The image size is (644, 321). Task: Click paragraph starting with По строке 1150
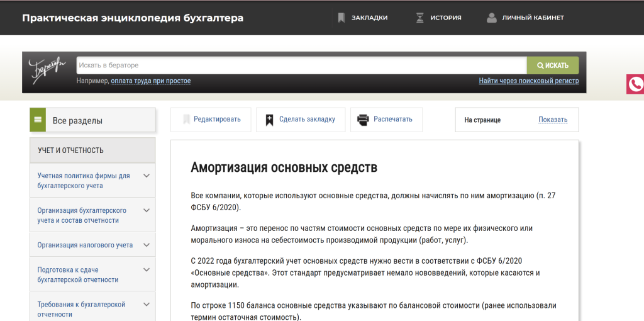point(374,311)
